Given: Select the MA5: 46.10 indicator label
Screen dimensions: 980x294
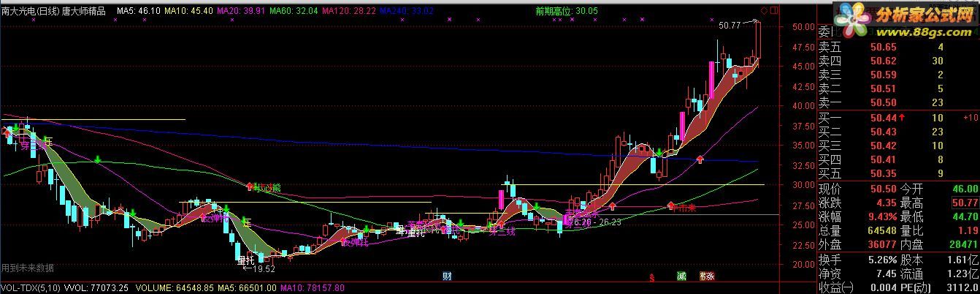Looking at the screenshot, I should point(138,12).
